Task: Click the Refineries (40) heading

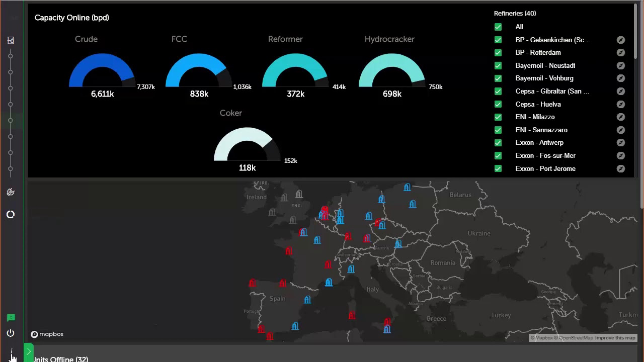Action: (515, 14)
